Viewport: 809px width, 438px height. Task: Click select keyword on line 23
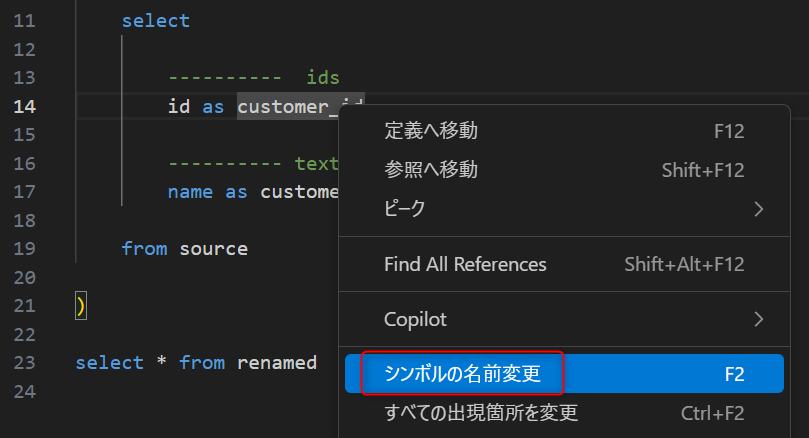110,363
